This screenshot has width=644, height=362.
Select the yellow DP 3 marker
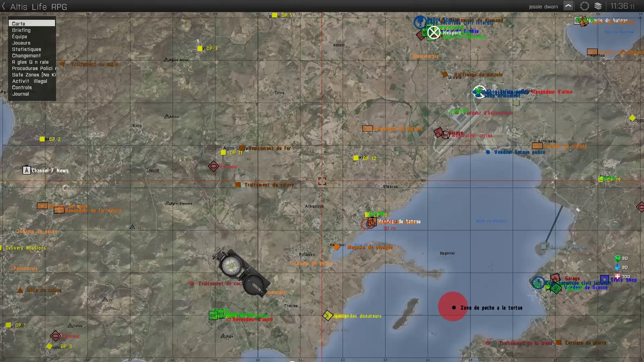[x=200, y=48]
